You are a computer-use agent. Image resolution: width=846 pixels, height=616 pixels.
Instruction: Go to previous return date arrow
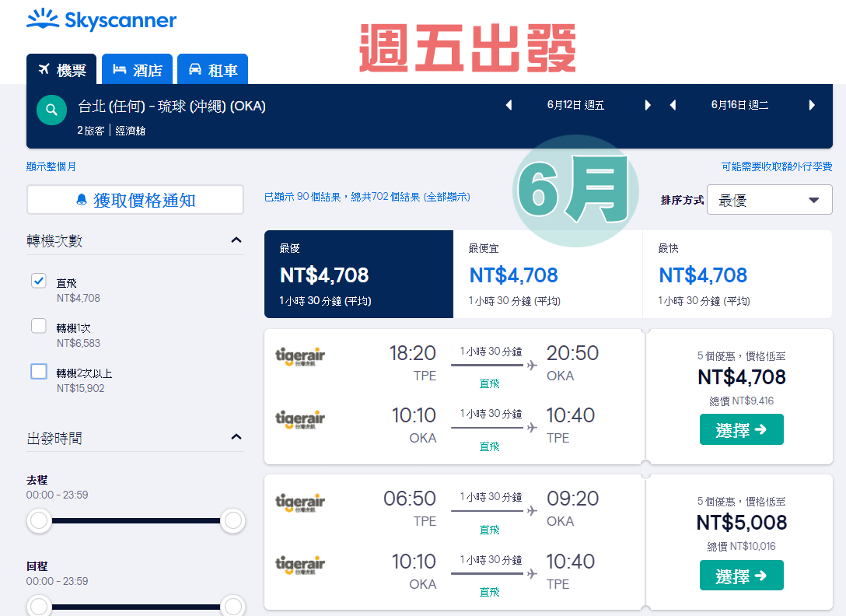point(673,105)
